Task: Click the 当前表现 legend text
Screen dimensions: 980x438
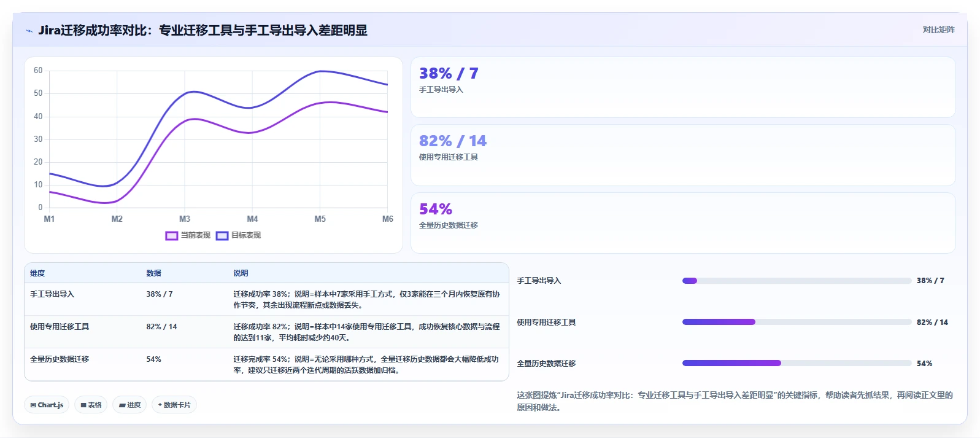Action: [196, 235]
